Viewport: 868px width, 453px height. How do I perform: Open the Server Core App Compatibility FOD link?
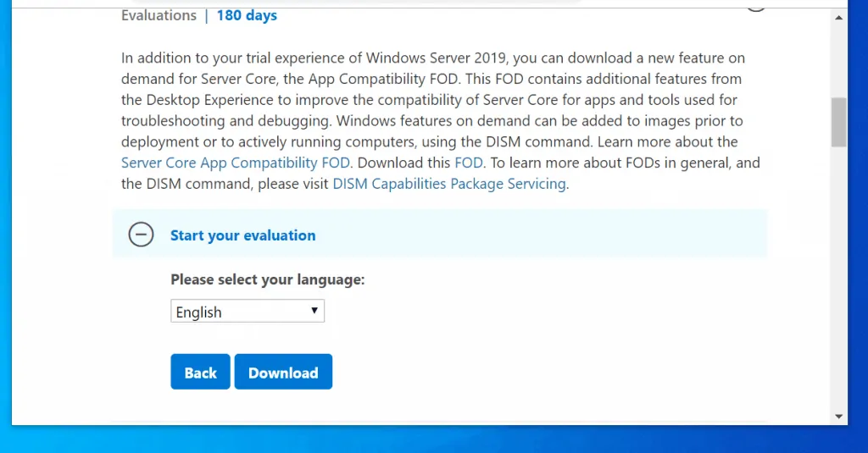(x=236, y=163)
